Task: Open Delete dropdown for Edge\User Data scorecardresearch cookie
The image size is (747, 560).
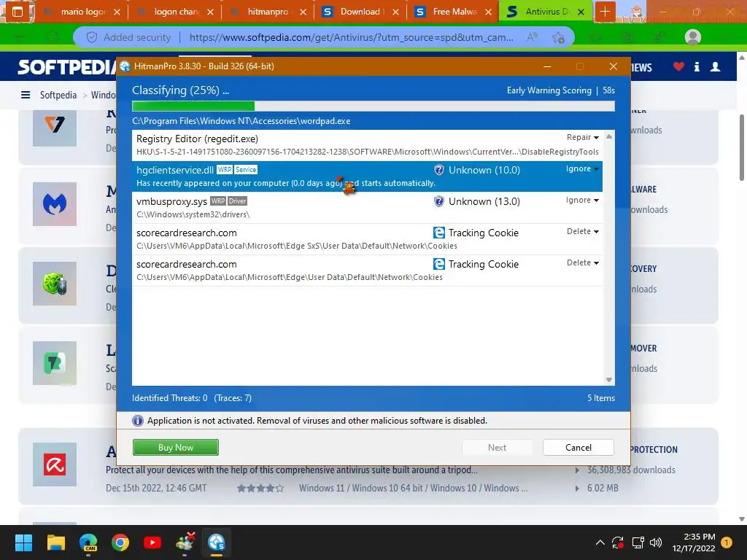Action: pos(582,262)
